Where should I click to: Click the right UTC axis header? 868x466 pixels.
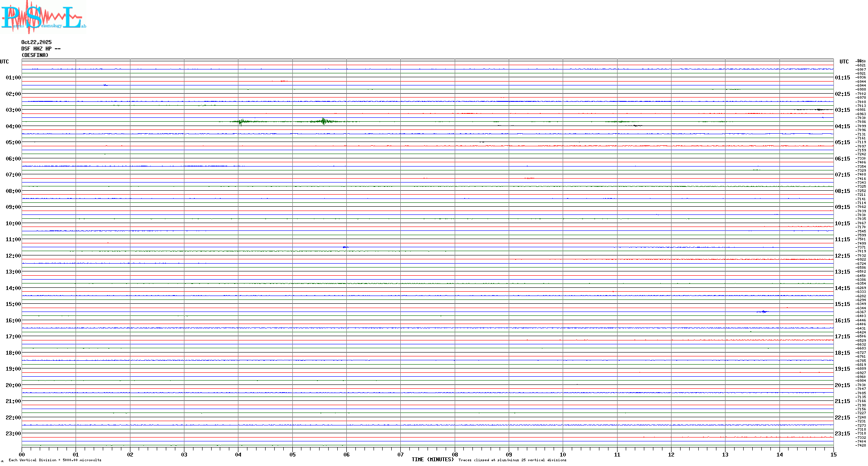pyautogui.click(x=844, y=62)
